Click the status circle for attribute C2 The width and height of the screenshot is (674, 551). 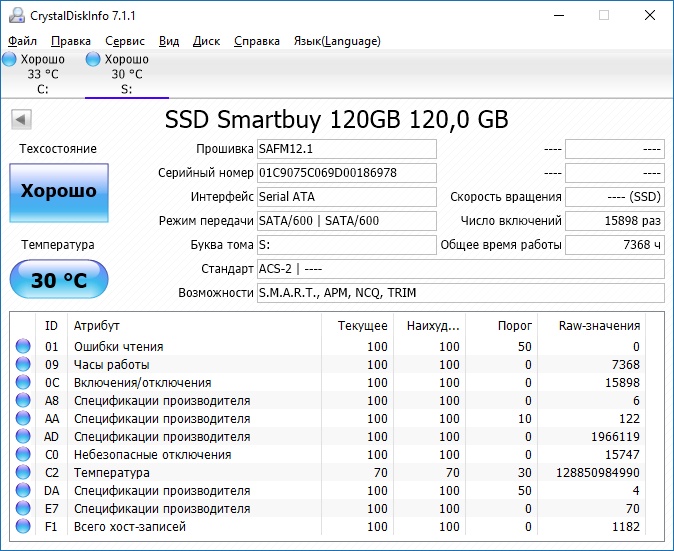pyautogui.click(x=23, y=472)
